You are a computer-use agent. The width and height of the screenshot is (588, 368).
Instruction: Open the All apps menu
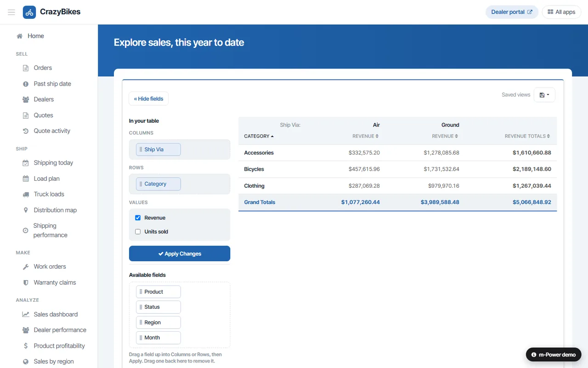(561, 12)
